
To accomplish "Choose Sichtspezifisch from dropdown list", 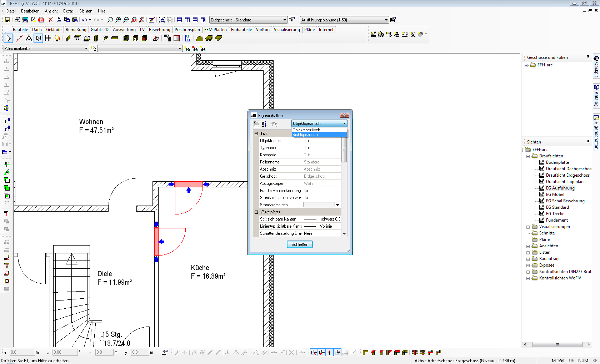I will (x=319, y=135).
